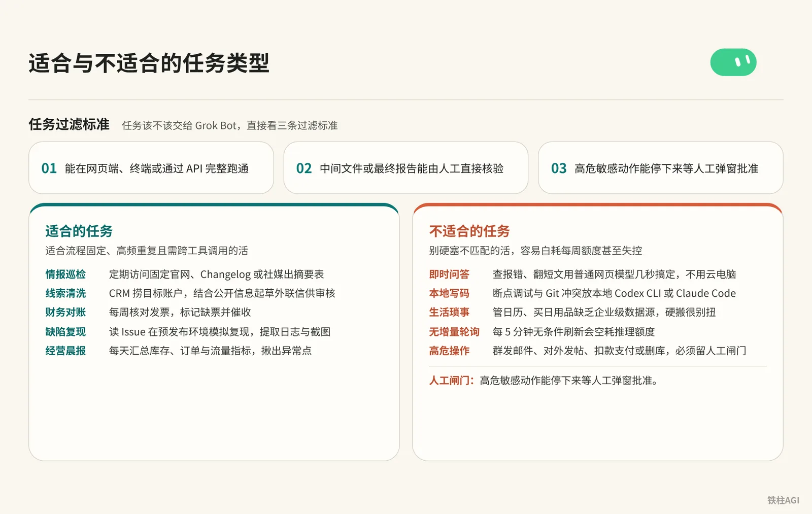Click the 经营晨报 label

click(65, 351)
